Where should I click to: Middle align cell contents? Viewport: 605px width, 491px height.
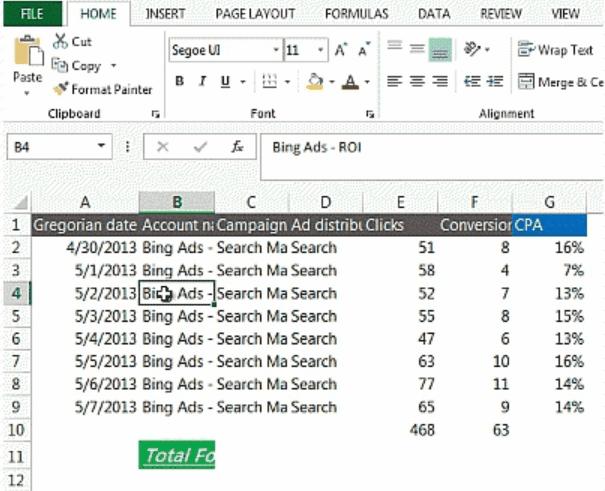417,49
